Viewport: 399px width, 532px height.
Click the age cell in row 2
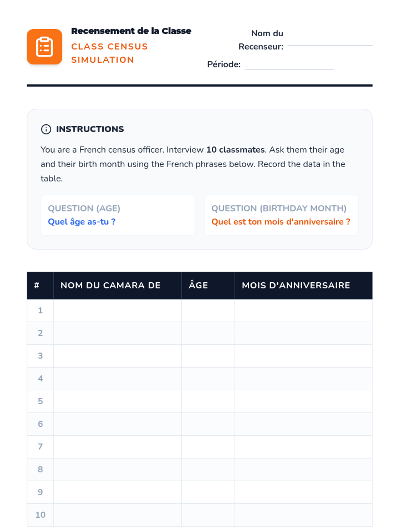pos(208,333)
